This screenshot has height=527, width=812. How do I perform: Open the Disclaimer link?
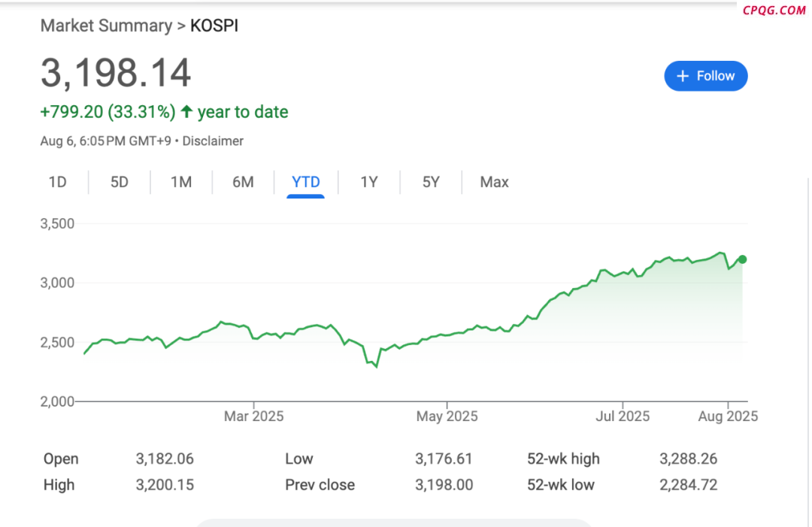[x=213, y=141]
